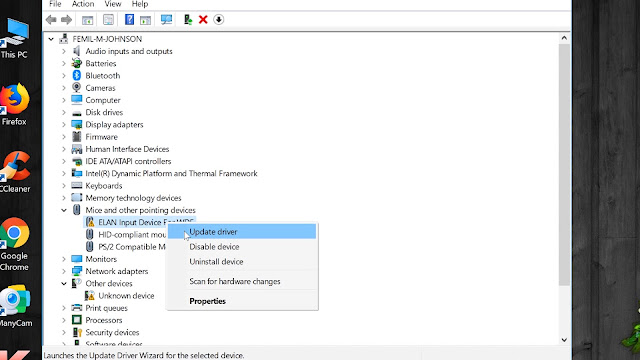The image size is (640, 360).
Task: Expand Audio inputs and outputs
Action: [64, 51]
